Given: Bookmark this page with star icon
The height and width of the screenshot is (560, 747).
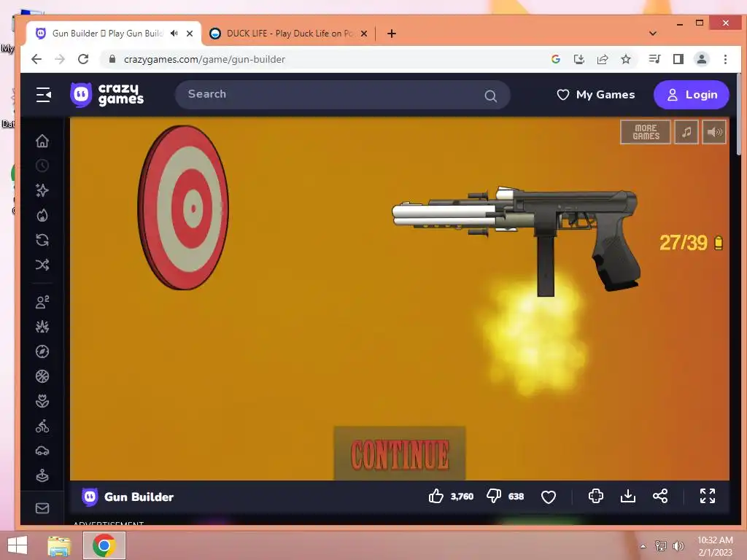Looking at the screenshot, I should (625, 59).
